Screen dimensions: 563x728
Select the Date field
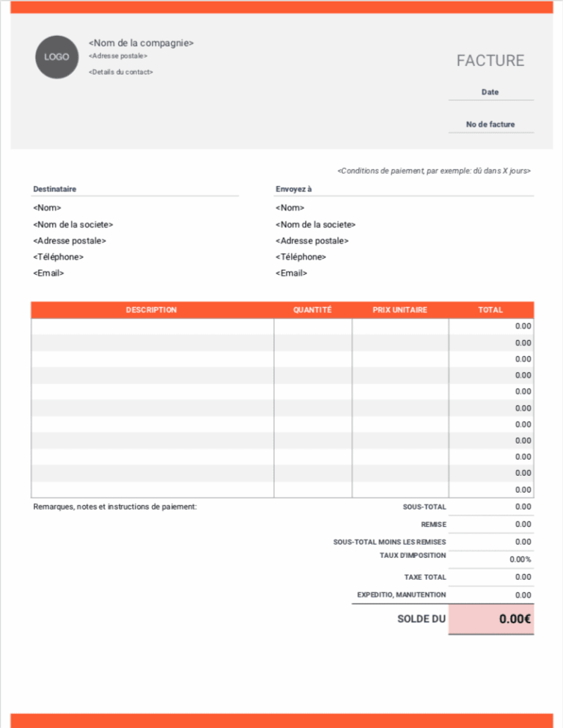(x=490, y=92)
